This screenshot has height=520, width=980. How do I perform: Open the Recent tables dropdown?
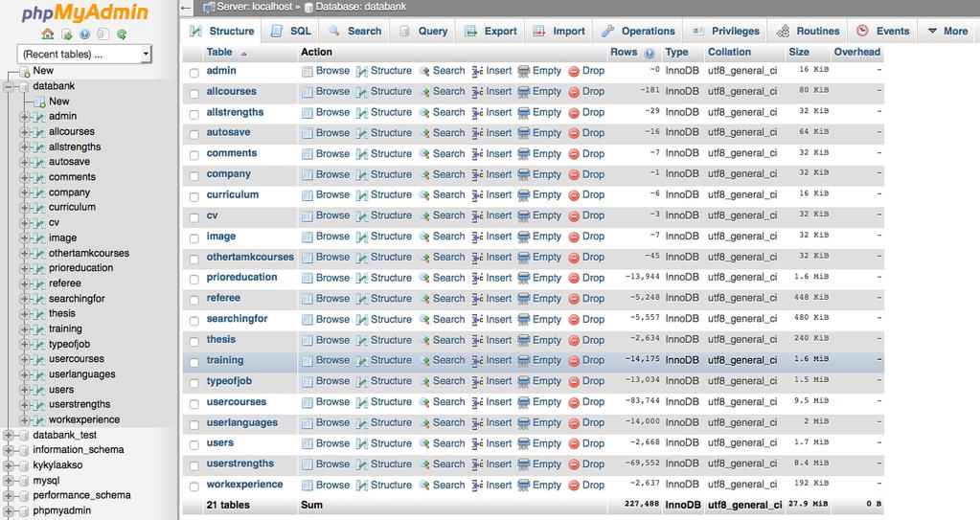84,55
